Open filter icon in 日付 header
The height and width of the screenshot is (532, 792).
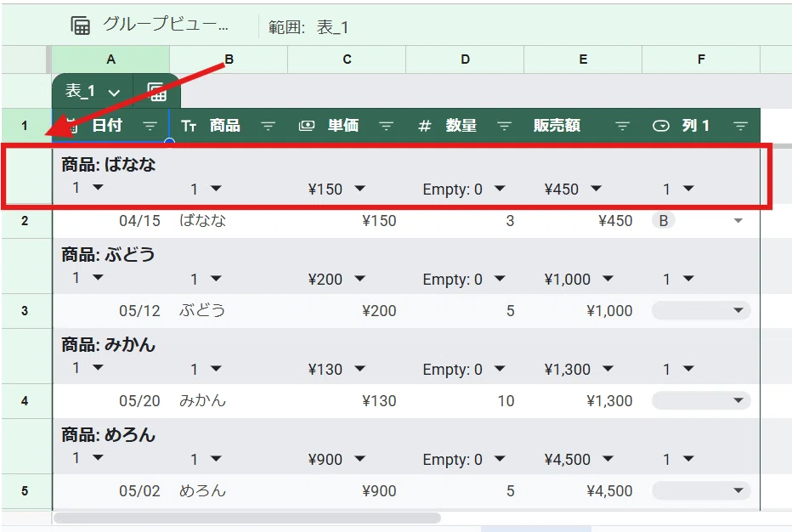150,126
